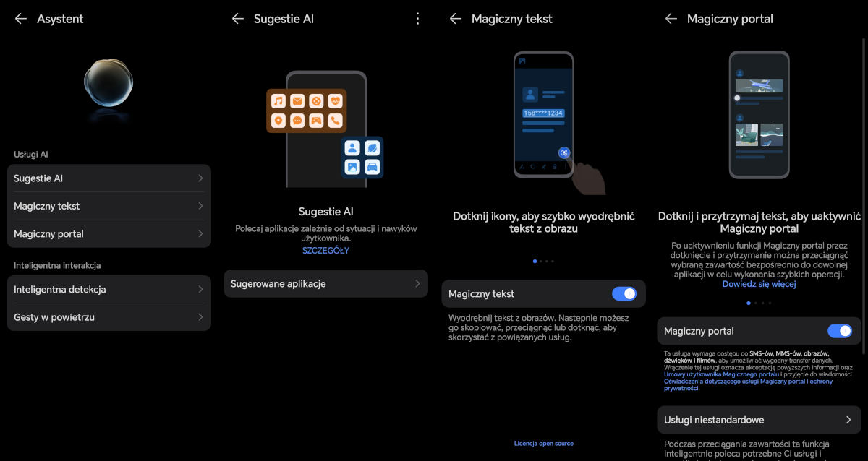Image resolution: width=868 pixels, height=461 pixels.
Task: Select Magiczny tekst in Usługi AI
Action: tap(109, 206)
